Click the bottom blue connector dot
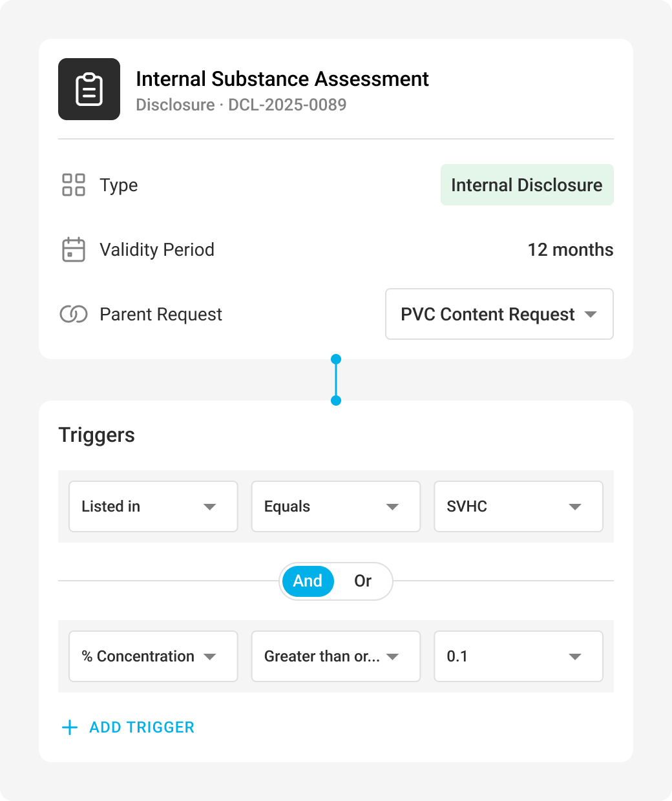The width and height of the screenshot is (672, 801). (336, 400)
